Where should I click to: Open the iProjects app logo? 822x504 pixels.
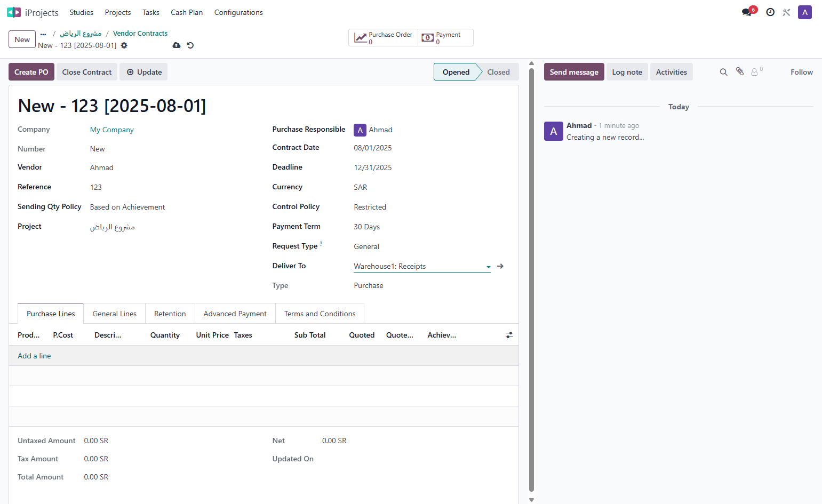[14, 12]
